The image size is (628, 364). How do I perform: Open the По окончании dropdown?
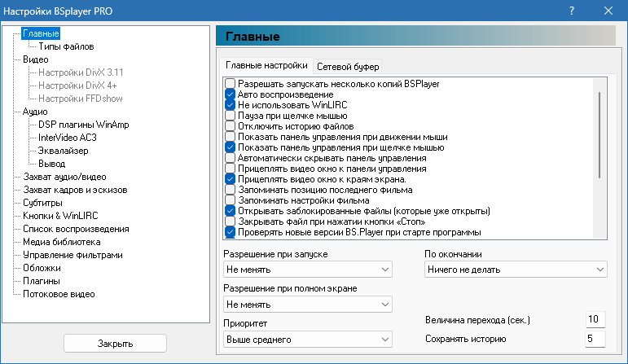point(516,270)
